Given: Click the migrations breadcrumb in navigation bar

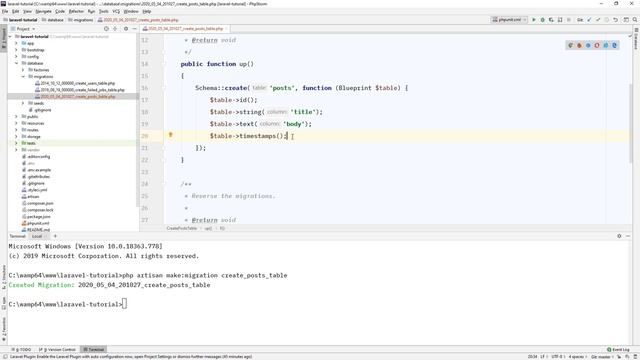Looking at the screenshot, I should click(x=81, y=20).
